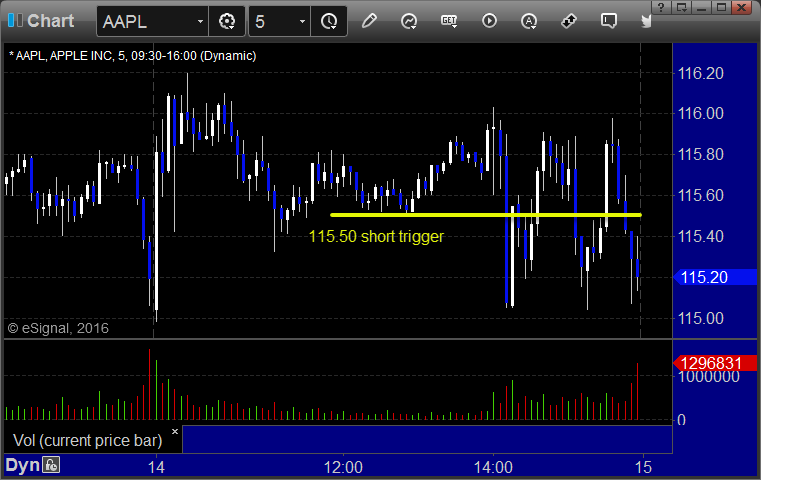The height and width of the screenshot is (480, 794).
Task: Click the 115.00 price axis label
Action: point(701,318)
